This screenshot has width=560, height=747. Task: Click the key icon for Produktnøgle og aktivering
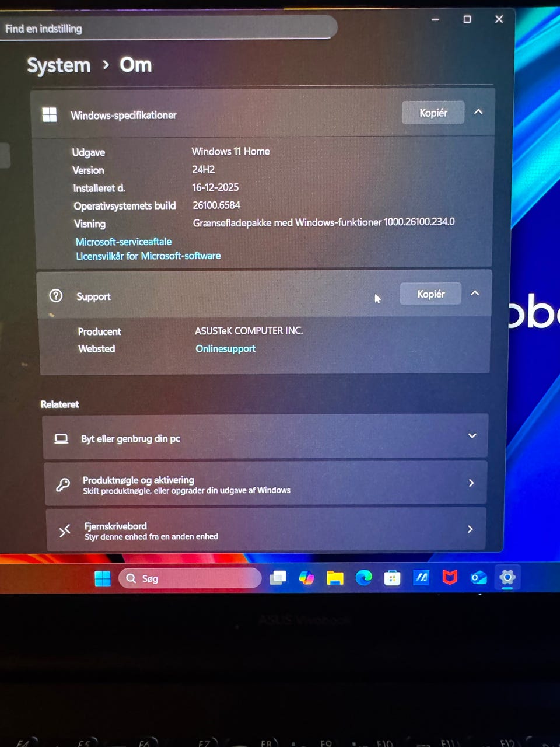coord(63,484)
